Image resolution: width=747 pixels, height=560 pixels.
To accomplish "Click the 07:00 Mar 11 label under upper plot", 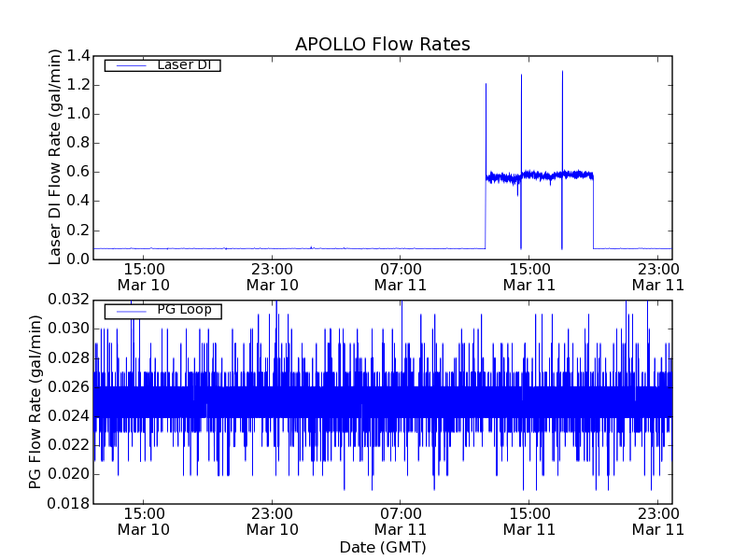I will point(400,277).
